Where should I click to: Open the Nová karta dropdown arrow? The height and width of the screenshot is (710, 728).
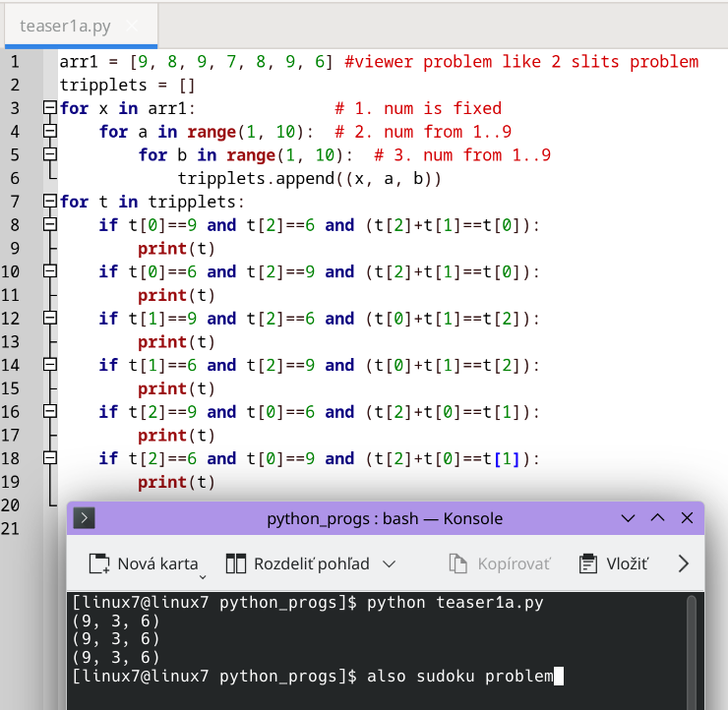[x=203, y=577]
